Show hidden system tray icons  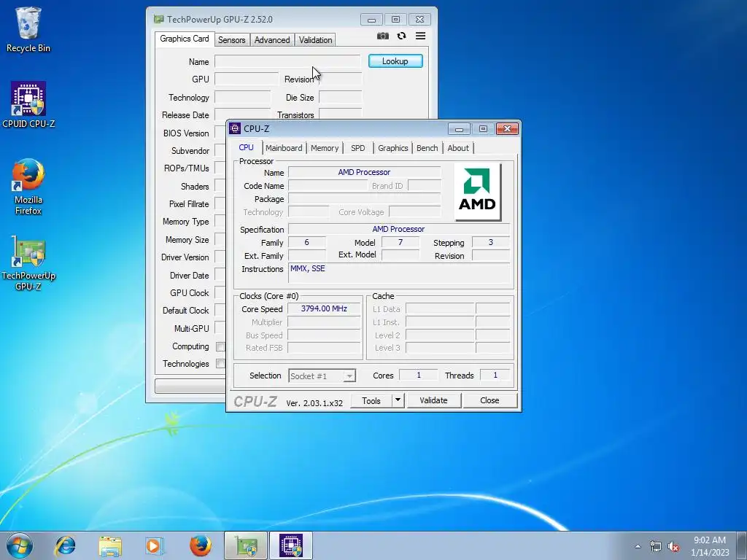click(638, 546)
